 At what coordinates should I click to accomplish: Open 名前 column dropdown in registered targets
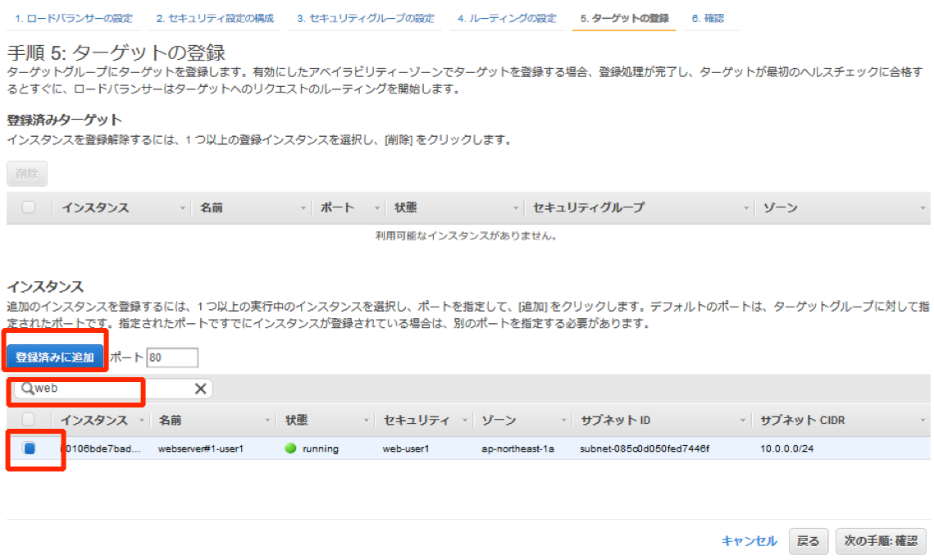[303, 208]
